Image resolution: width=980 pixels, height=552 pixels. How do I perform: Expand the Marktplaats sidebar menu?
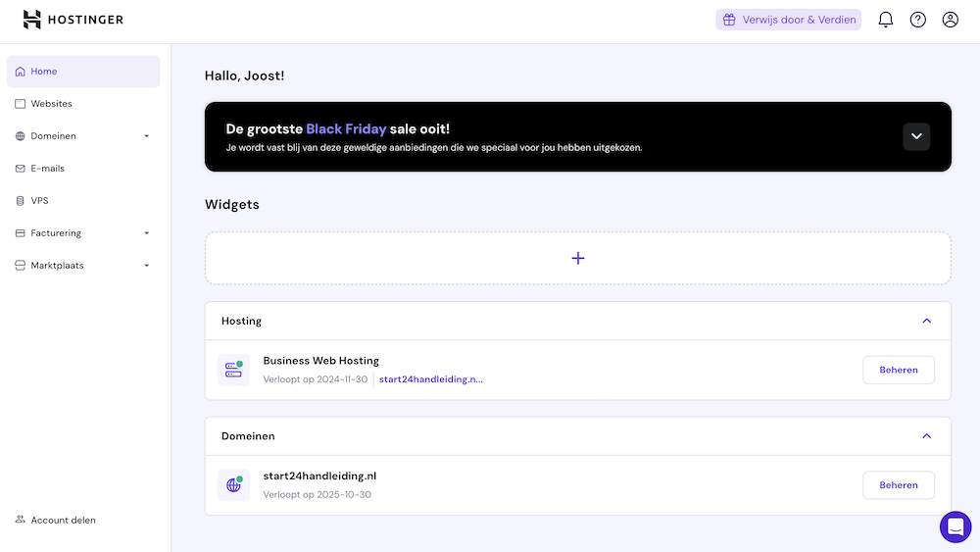(x=146, y=266)
